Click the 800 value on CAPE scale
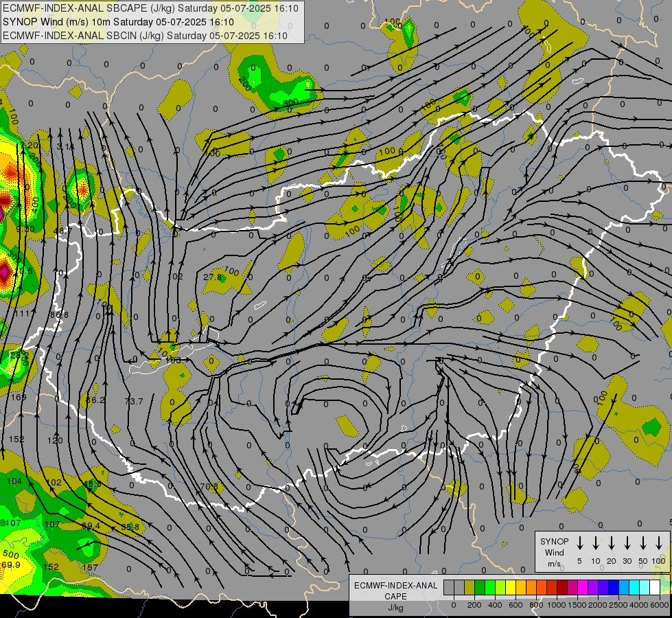This screenshot has width=672, height=618. 536,605
